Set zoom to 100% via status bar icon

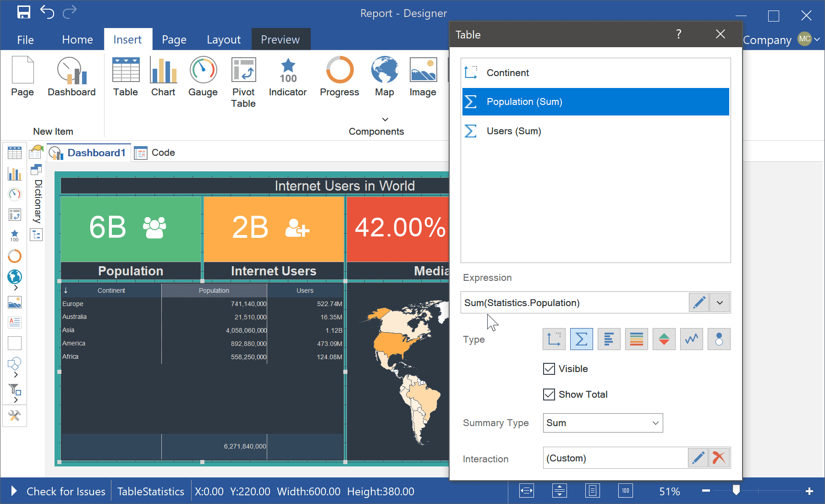point(626,491)
